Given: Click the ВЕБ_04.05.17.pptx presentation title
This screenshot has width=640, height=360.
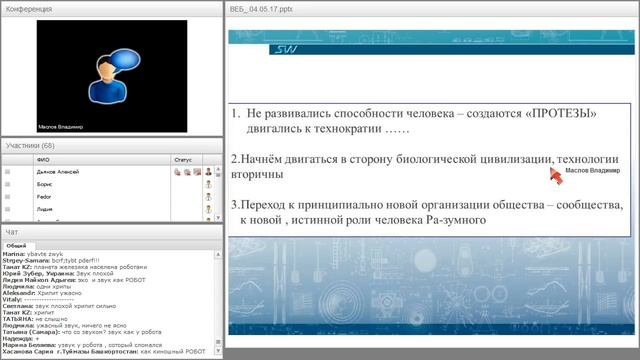Looking at the screenshot, I should [261, 9].
